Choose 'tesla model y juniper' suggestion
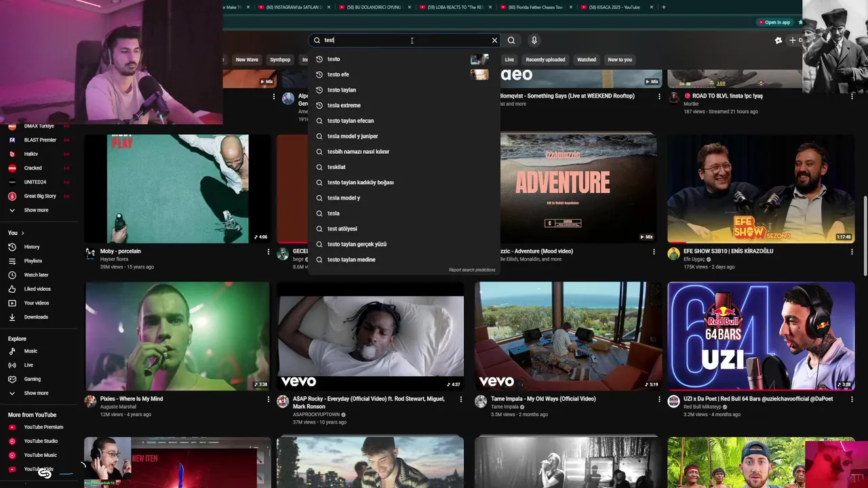This screenshot has height=488, width=868. [404, 136]
